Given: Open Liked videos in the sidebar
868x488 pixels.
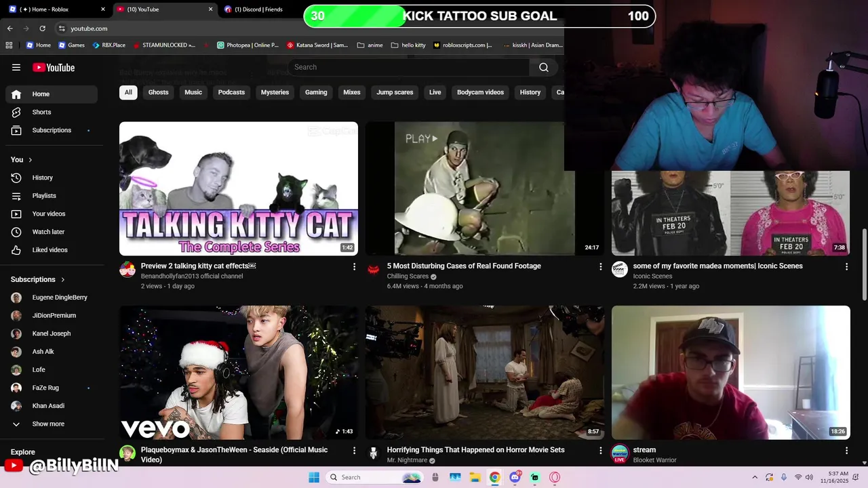Looking at the screenshot, I should (52, 250).
